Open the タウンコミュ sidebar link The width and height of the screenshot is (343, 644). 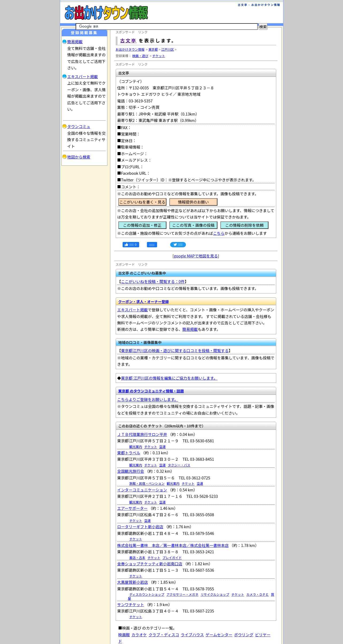point(79,127)
